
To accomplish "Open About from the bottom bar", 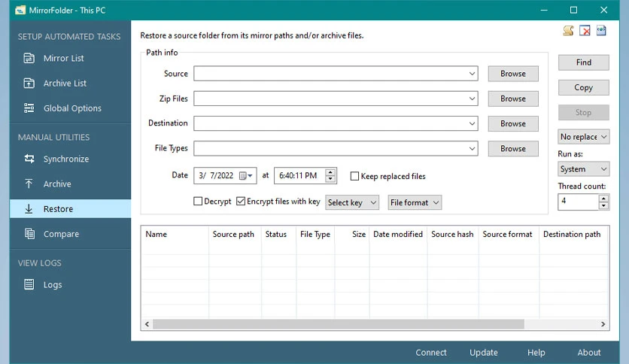I will [589, 353].
